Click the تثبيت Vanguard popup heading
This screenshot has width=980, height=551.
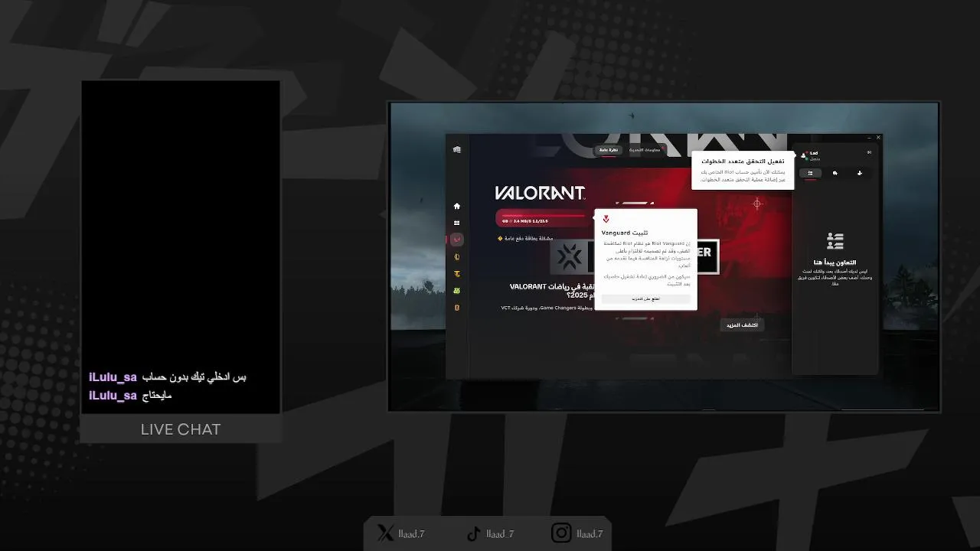(x=625, y=233)
